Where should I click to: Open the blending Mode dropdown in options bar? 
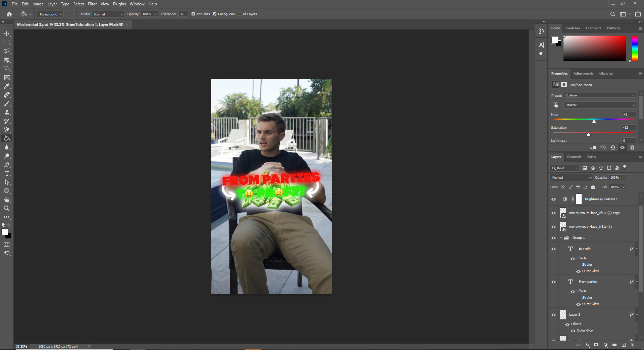(x=108, y=14)
